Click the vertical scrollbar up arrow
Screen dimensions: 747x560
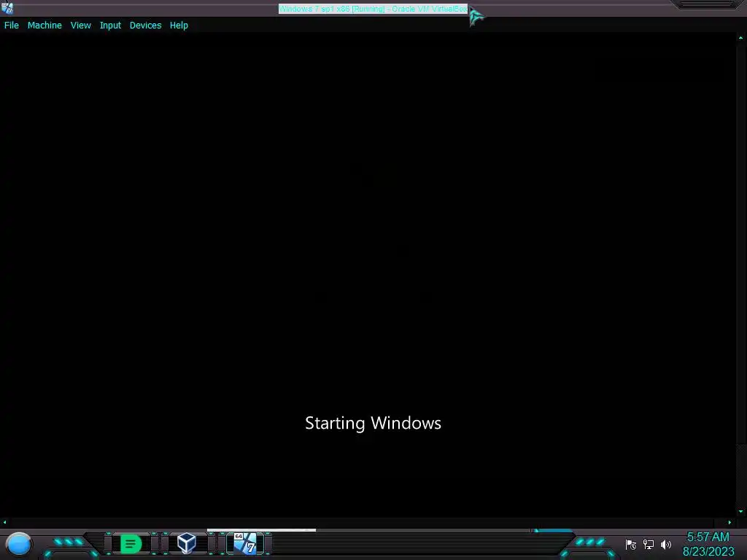(x=741, y=38)
